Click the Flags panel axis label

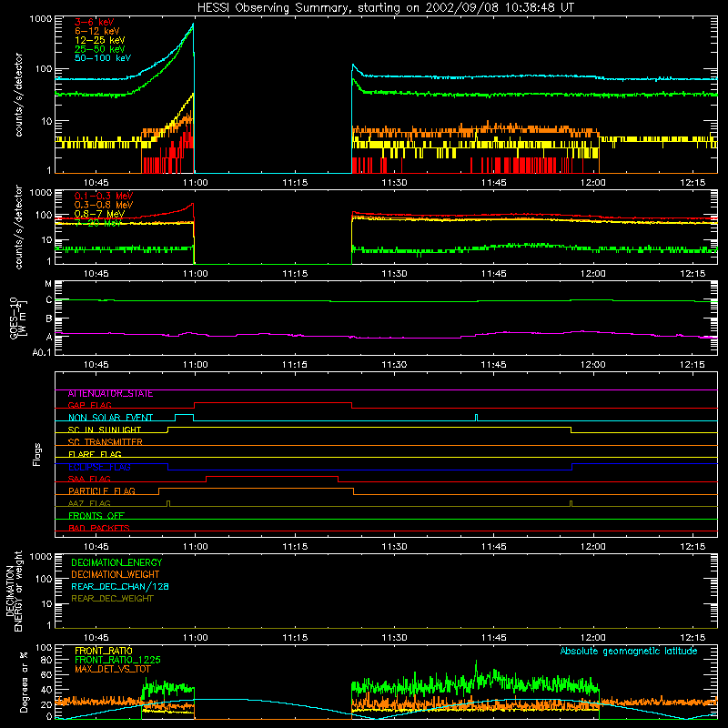click(x=37, y=454)
